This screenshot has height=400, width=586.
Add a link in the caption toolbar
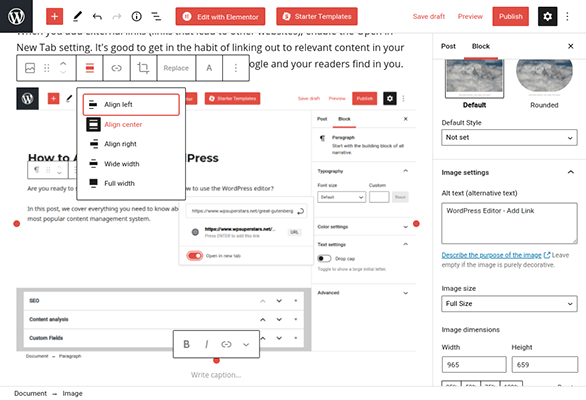point(226,344)
